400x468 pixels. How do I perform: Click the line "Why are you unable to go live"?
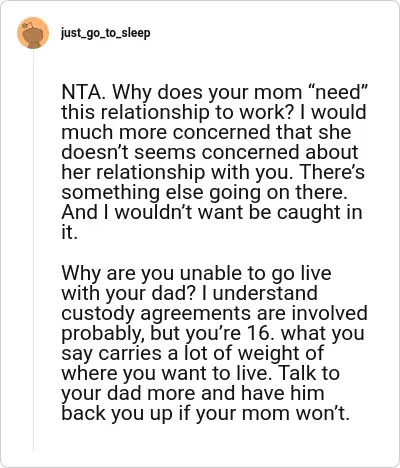click(x=196, y=273)
